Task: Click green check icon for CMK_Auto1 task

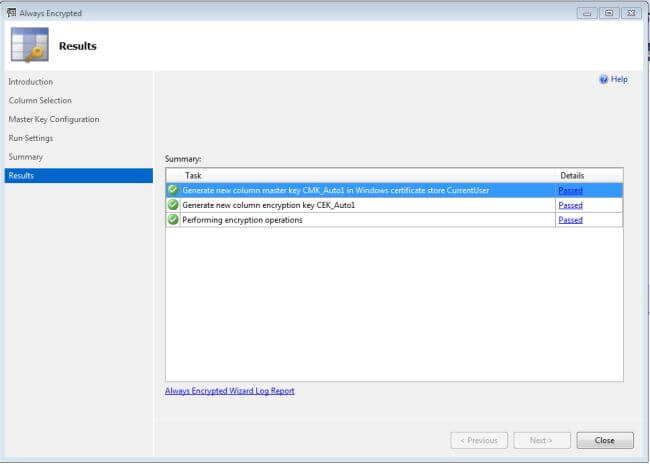Action: [173, 190]
